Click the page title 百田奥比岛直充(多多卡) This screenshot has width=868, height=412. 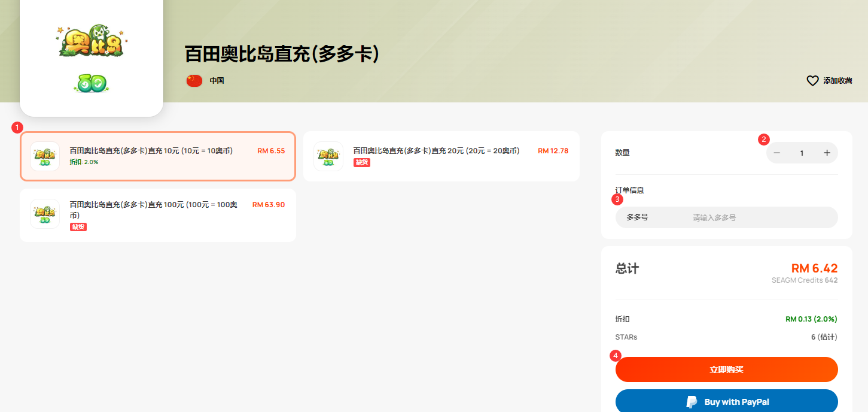(x=282, y=54)
